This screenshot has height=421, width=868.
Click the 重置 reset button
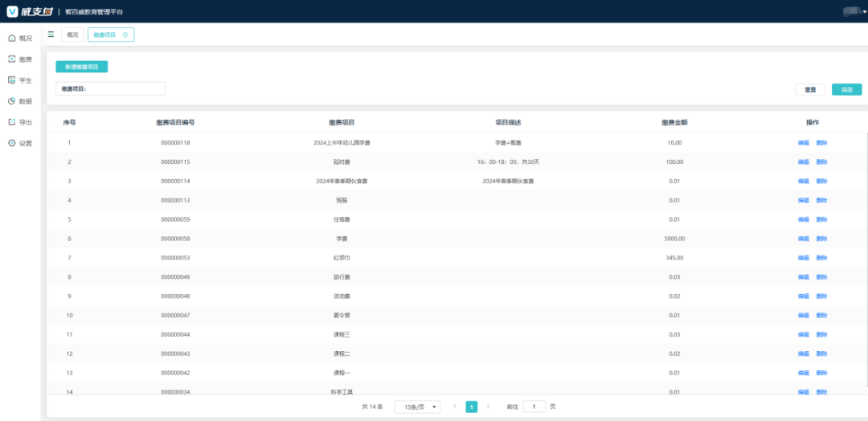(810, 89)
